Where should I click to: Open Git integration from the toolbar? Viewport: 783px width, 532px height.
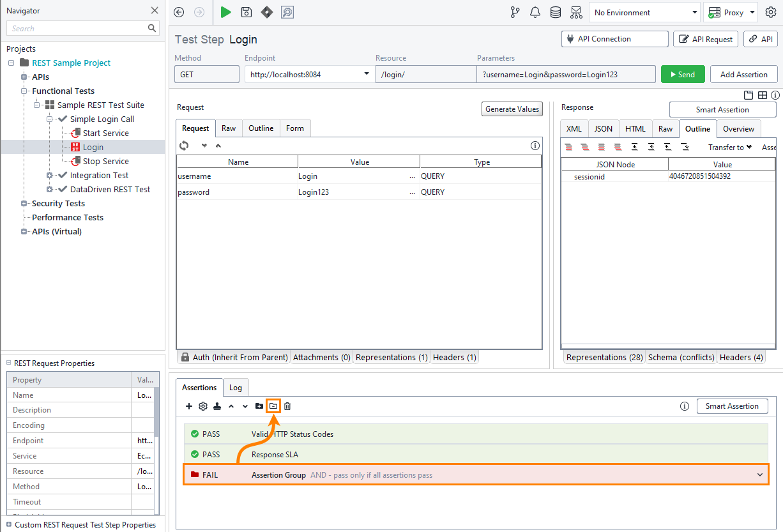[515, 12]
